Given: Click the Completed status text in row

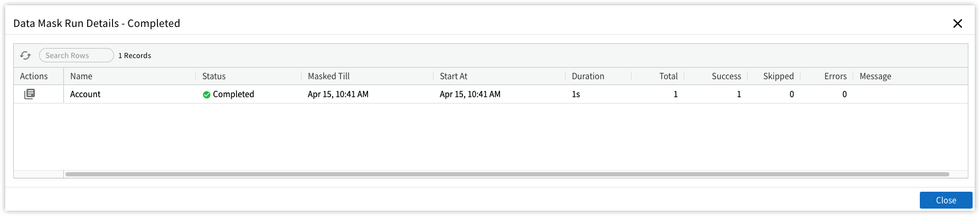Looking at the screenshot, I should click(233, 94).
